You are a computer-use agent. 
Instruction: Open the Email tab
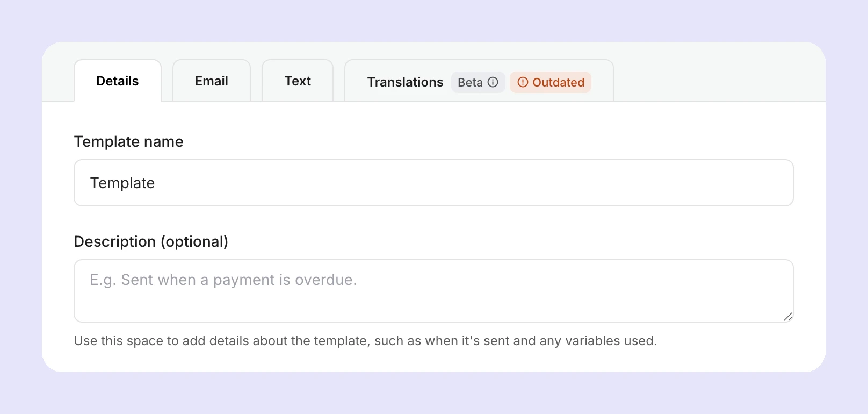pos(212,81)
